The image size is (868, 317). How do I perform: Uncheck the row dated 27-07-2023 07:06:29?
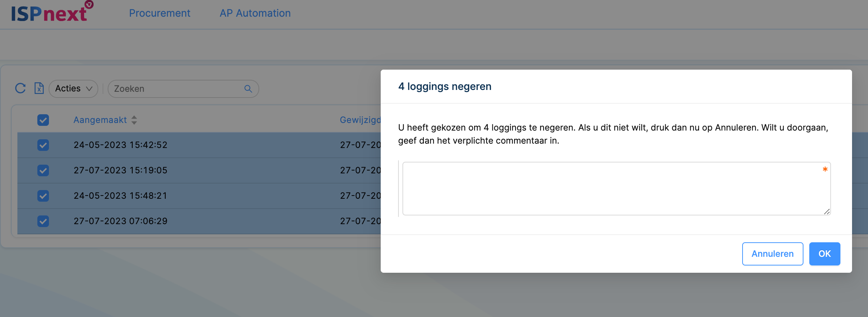(x=43, y=221)
